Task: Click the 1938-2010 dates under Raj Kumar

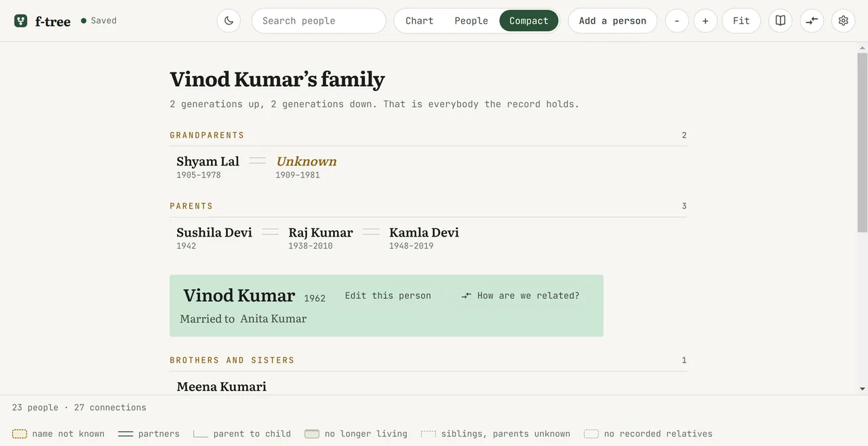Action: (x=311, y=246)
